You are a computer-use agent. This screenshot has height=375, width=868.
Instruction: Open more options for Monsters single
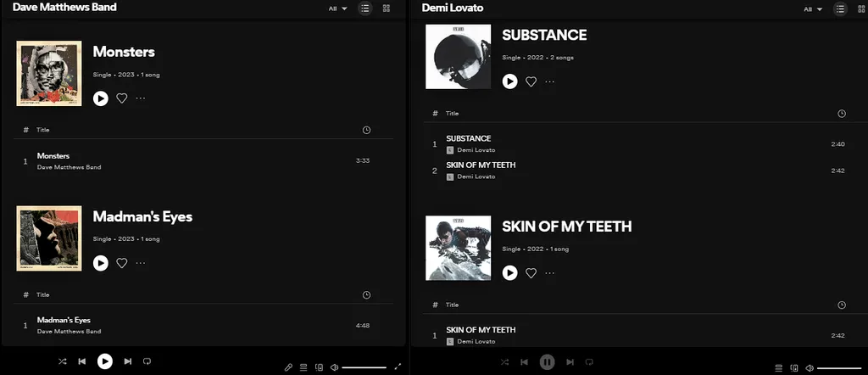(141, 98)
